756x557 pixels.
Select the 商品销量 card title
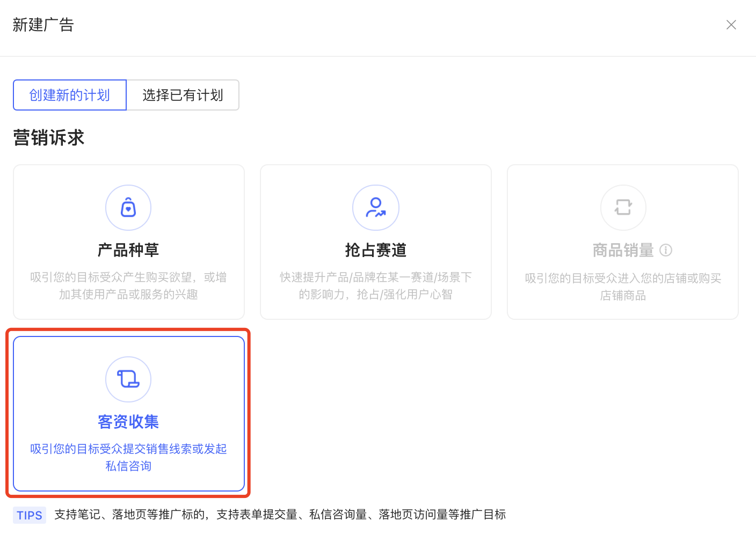623,250
